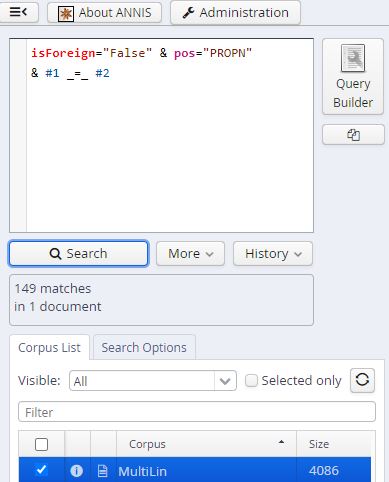389x482 pixels.
Task: Open the Visible corpus set combo box
Action: point(153,381)
